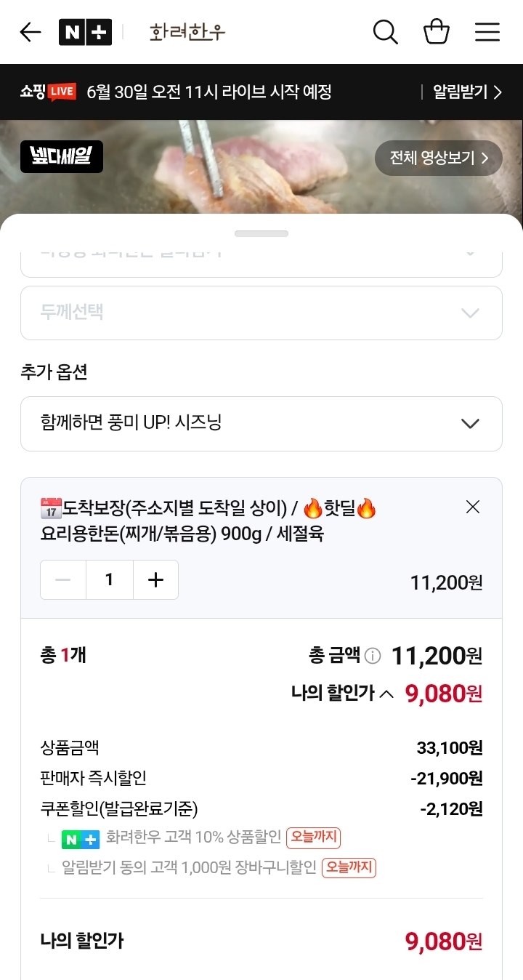Screen dimensions: 523x980
Task: Open search with the magnifier icon
Action: [385, 32]
